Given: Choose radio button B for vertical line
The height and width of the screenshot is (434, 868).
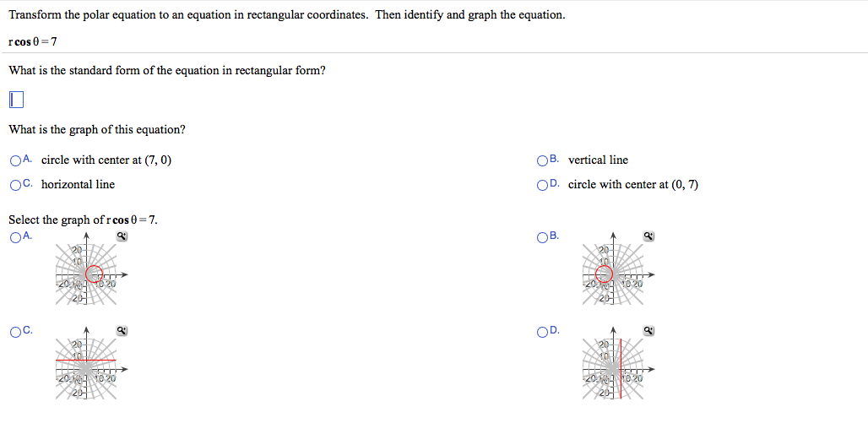Looking at the screenshot, I should (x=542, y=160).
